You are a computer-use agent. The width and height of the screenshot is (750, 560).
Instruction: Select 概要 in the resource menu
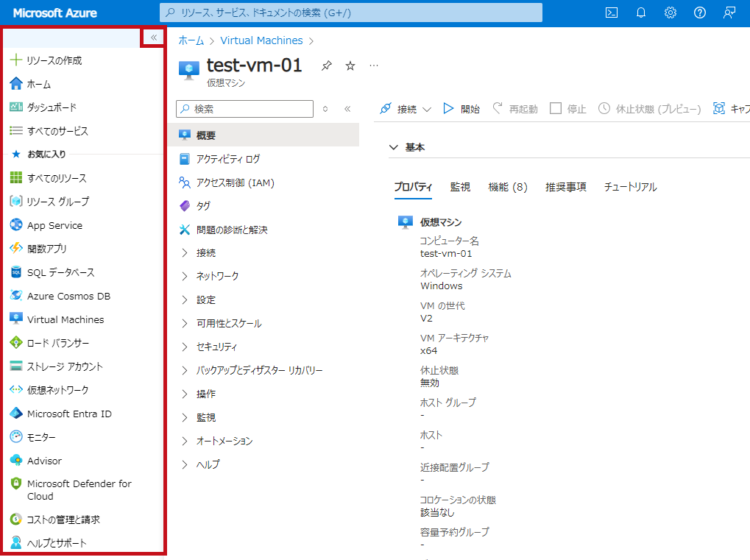263,135
